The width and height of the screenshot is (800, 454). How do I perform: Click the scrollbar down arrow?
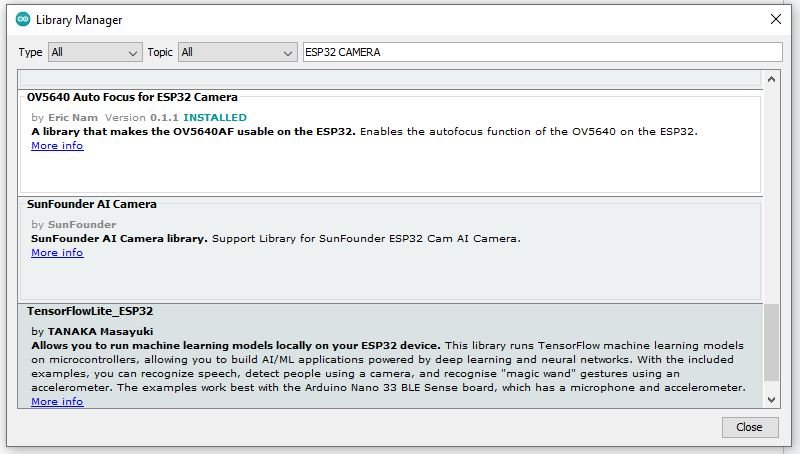point(771,399)
